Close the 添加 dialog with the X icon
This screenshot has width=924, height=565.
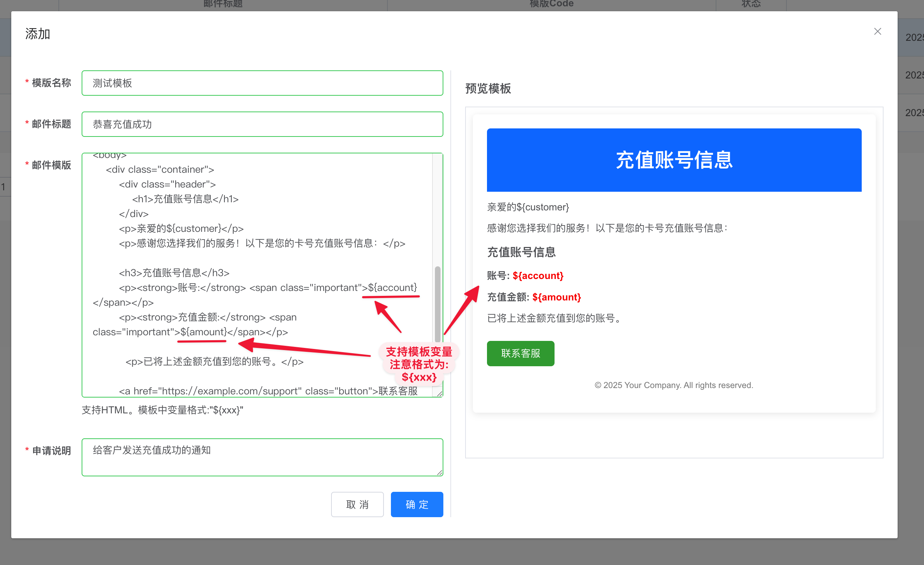pos(877,32)
